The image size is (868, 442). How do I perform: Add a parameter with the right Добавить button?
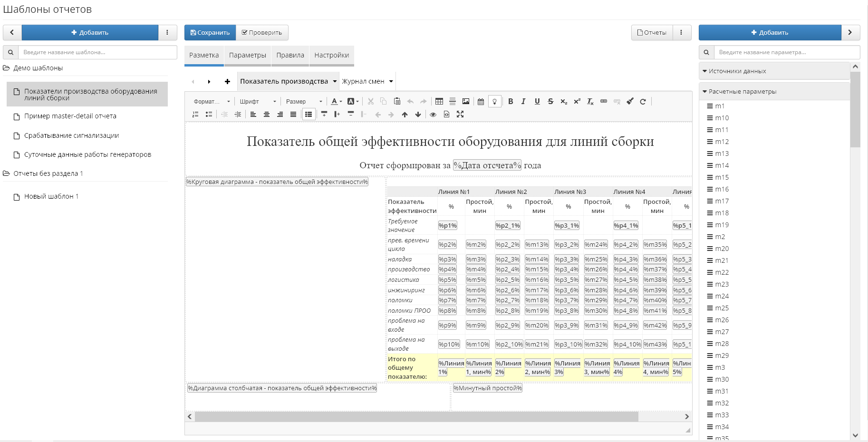tap(770, 32)
